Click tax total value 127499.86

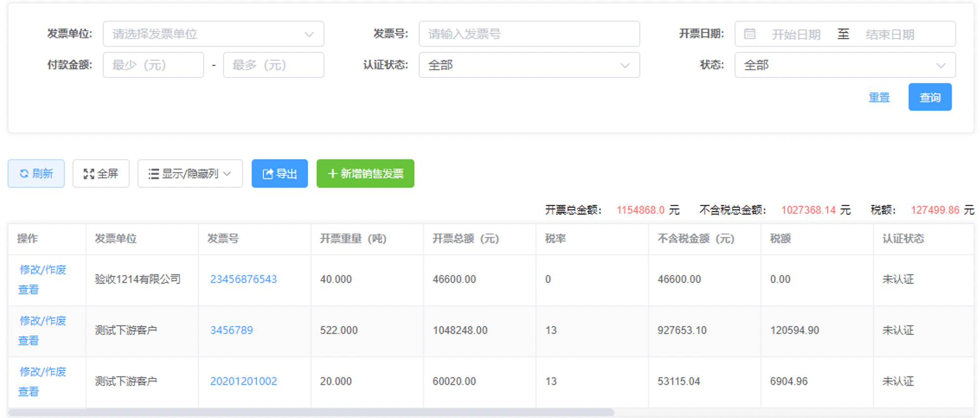935,210
